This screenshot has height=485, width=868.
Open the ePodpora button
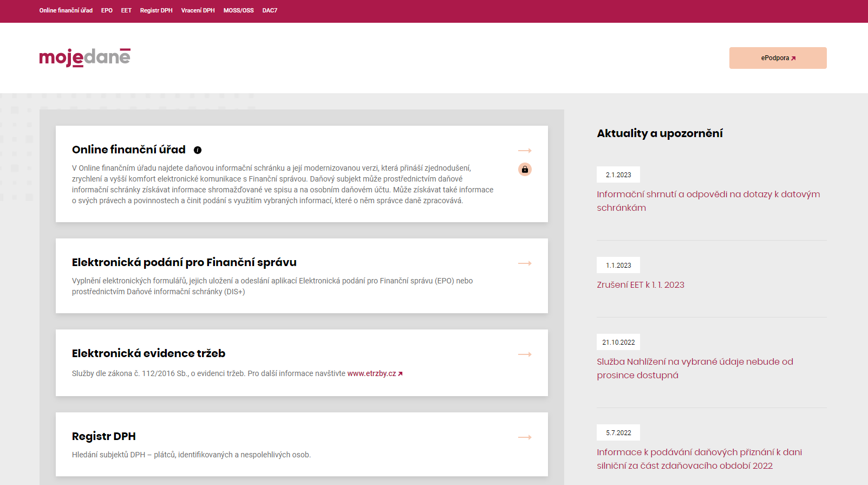tap(778, 58)
